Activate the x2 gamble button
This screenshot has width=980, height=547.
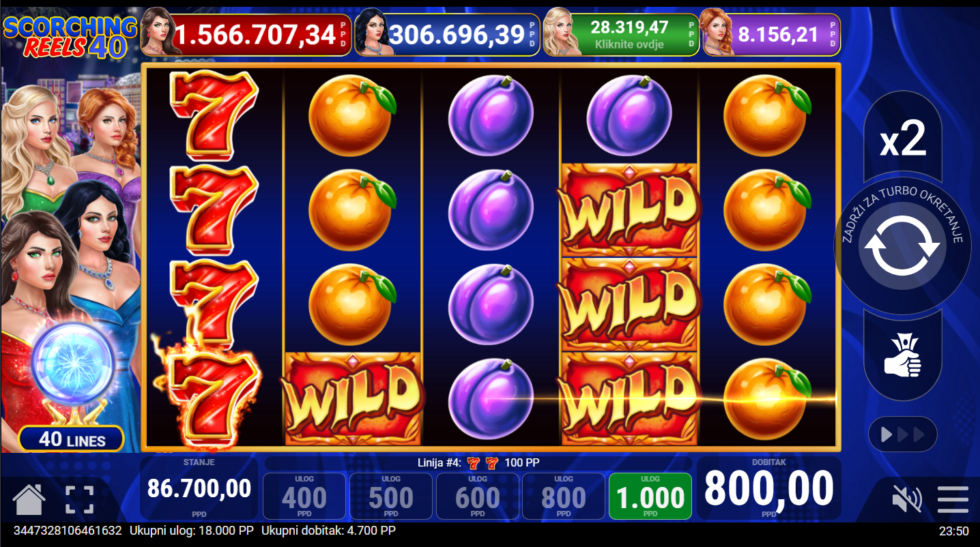click(x=902, y=138)
